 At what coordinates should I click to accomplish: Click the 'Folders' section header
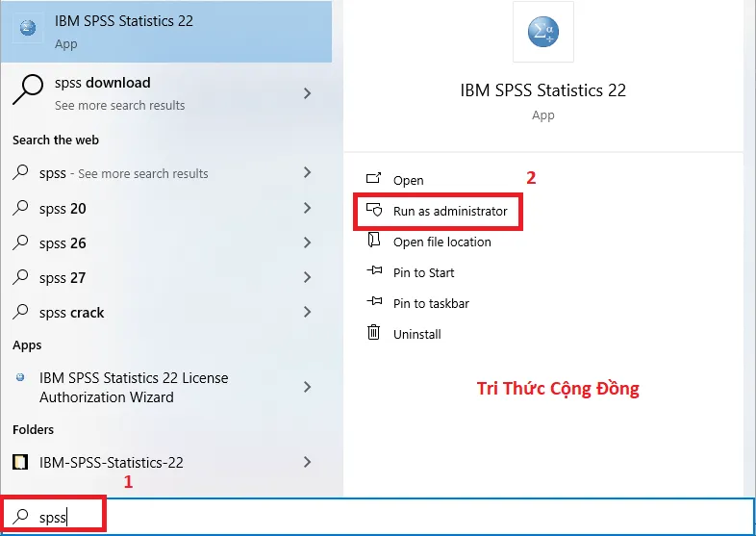coord(33,429)
